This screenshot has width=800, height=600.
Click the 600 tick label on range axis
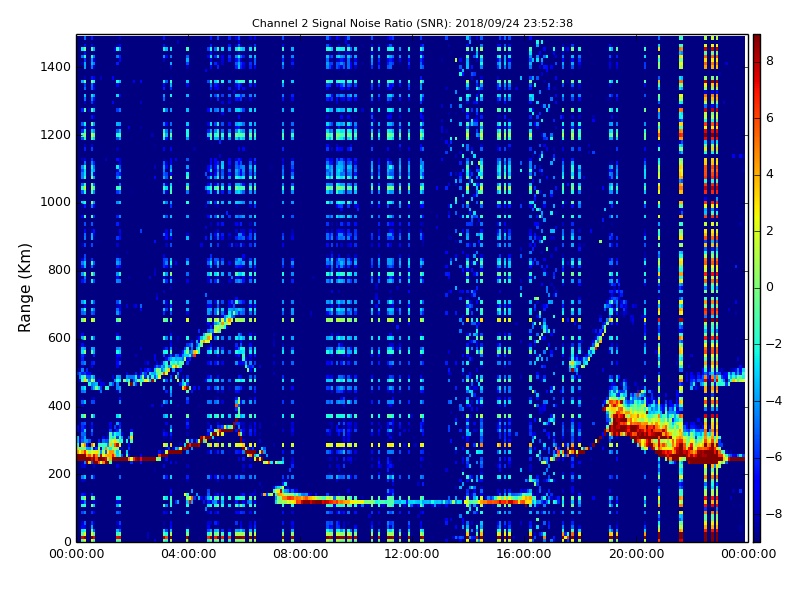coord(59,338)
